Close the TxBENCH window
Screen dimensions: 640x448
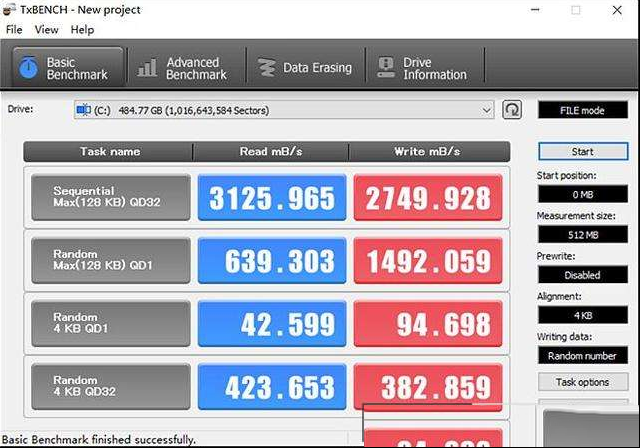[x=617, y=10]
